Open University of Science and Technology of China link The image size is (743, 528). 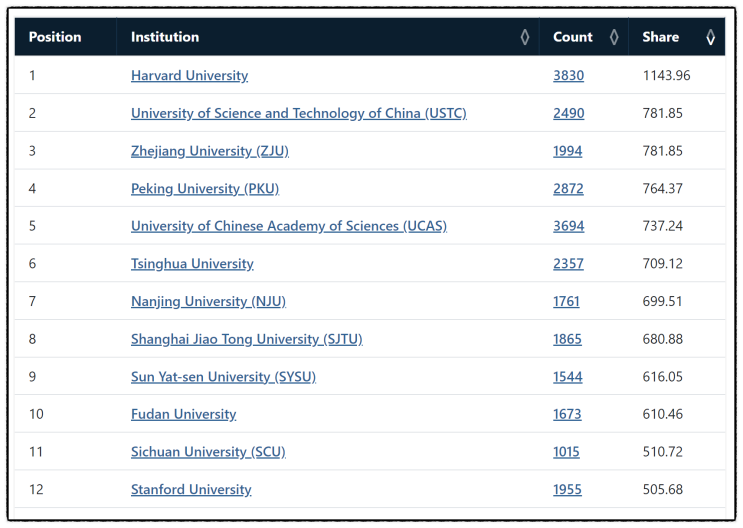coord(298,114)
